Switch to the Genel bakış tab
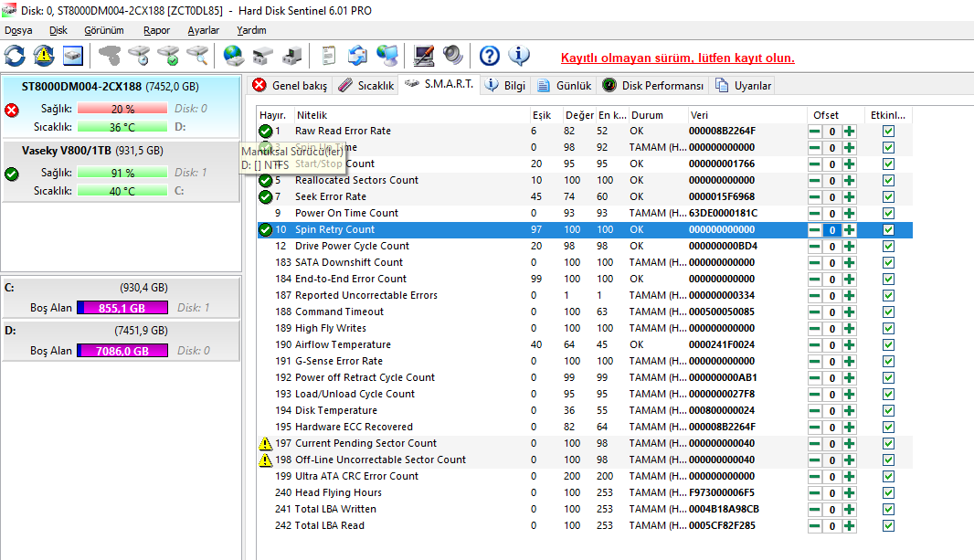Screen dimensions: 974x560 pos(290,86)
